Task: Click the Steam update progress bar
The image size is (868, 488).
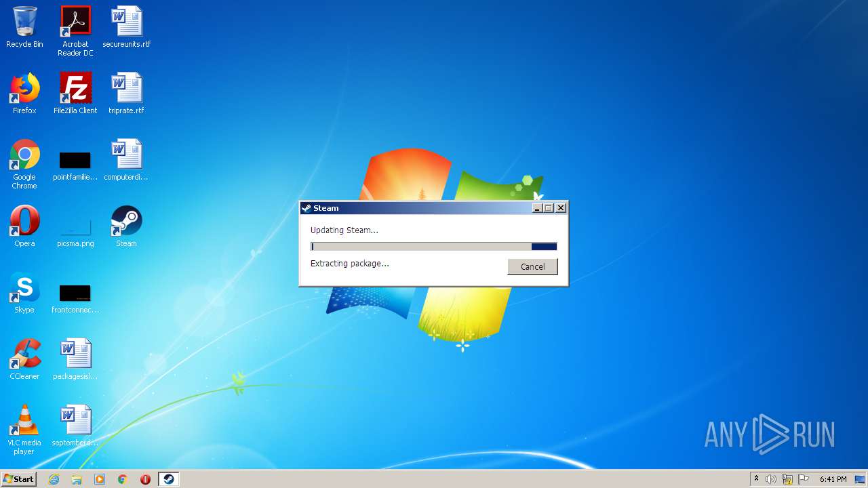Action: point(434,247)
